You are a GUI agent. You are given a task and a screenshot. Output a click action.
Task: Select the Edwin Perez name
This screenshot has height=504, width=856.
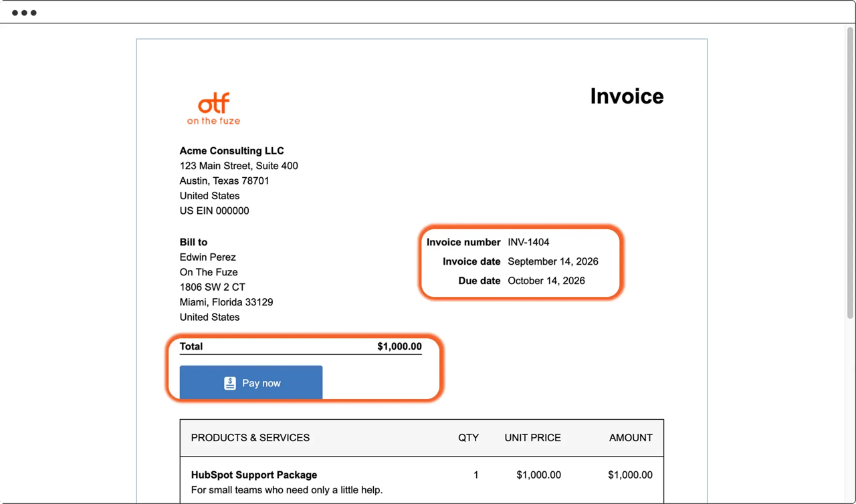(207, 257)
